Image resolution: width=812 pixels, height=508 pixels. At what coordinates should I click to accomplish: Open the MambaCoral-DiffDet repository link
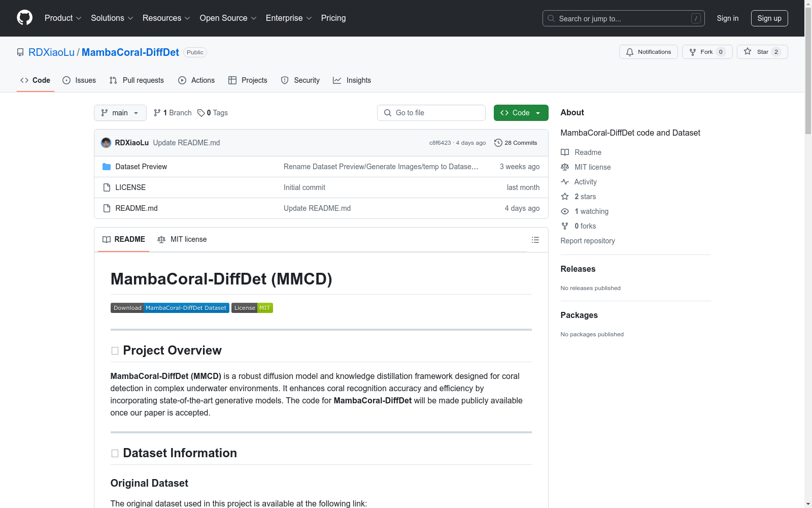point(130,52)
